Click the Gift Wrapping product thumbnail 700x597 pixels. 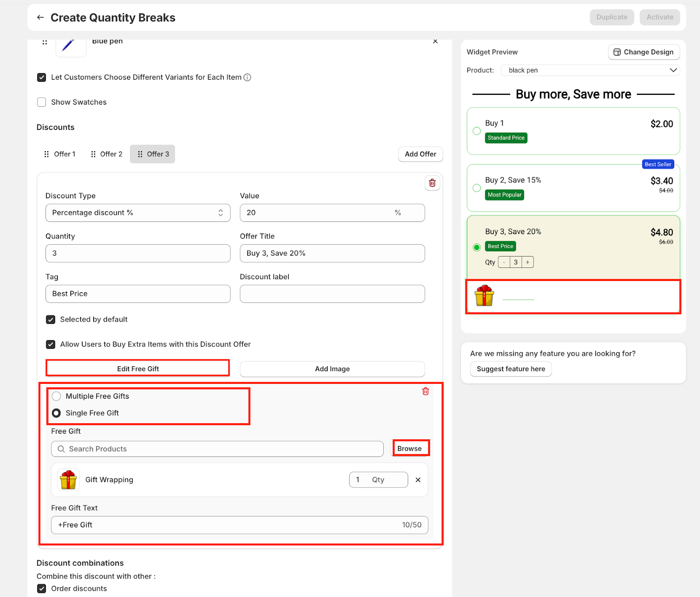69,480
